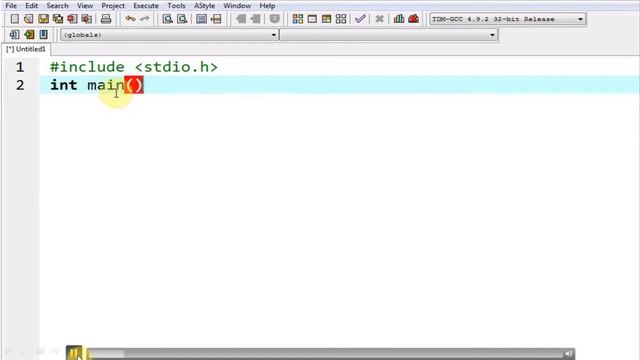640x360 pixels.
Task: Open the Window menu
Action: pyautogui.click(x=237, y=6)
